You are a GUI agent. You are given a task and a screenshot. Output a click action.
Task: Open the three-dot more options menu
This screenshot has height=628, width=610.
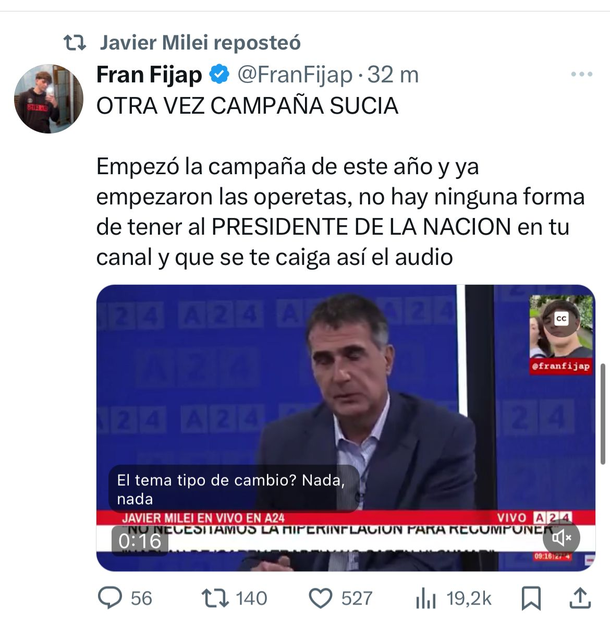582,74
